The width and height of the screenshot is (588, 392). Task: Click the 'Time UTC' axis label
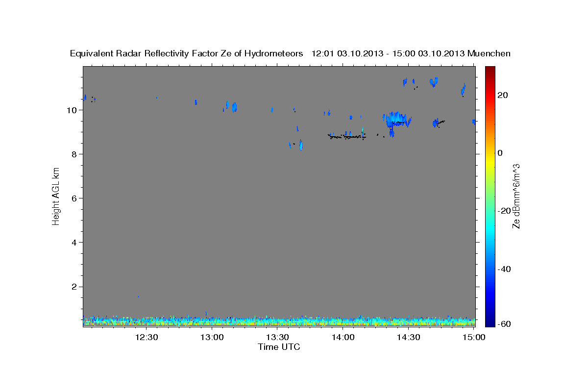tap(279, 347)
